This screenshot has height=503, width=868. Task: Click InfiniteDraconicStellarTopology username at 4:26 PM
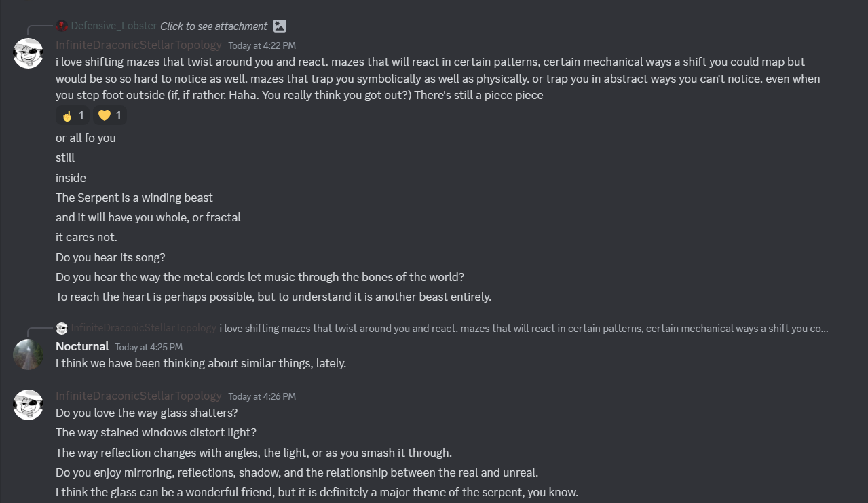point(138,396)
